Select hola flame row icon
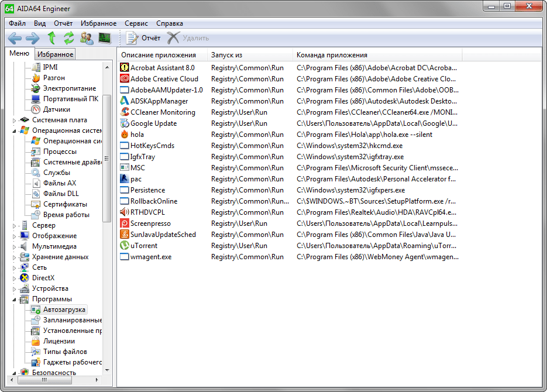The width and height of the screenshot is (547, 392). pos(125,134)
